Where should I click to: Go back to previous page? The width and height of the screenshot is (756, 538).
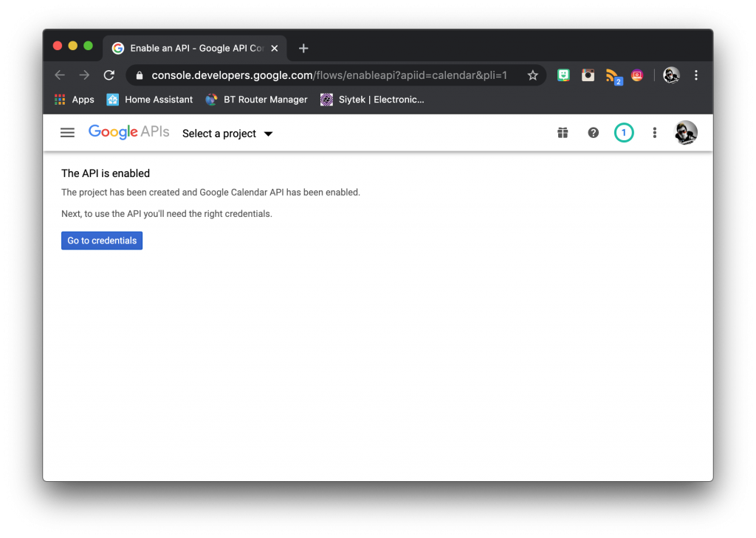(60, 75)
